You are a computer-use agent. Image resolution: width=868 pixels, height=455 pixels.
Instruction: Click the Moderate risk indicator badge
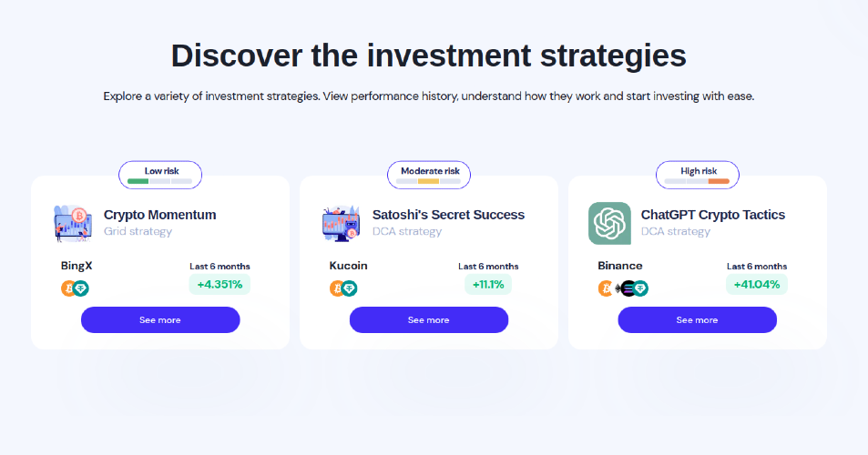[x=429, y=175]
